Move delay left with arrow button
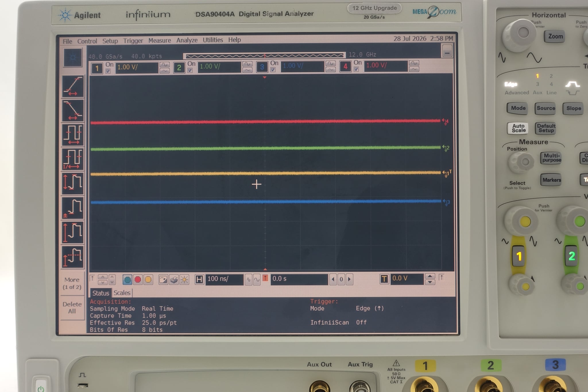 click(333, 279)
